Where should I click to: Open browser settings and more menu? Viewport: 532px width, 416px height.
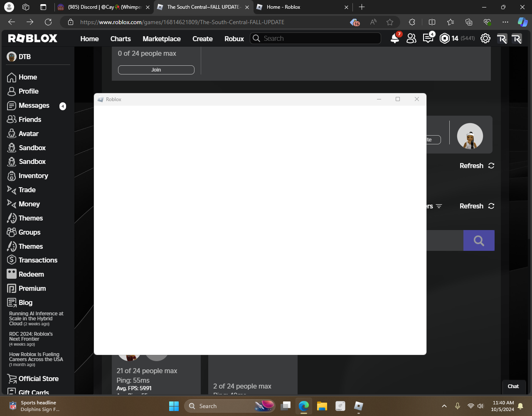(505, 22)
